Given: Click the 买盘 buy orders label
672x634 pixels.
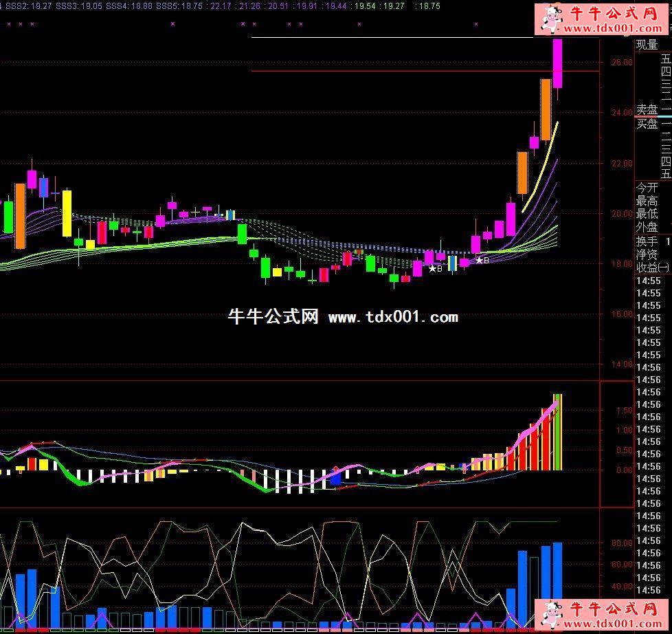Looking at the screenshot, I should click(647, 124).
